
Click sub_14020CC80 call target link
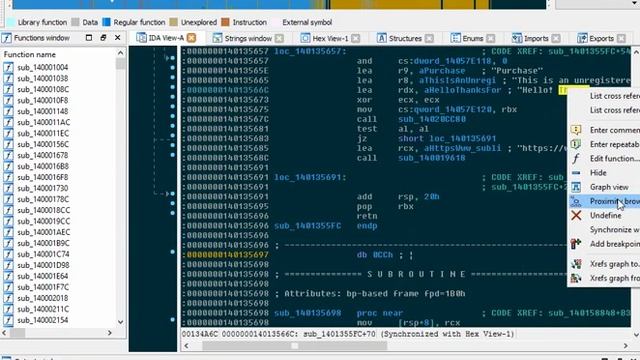tap(432, 119)
